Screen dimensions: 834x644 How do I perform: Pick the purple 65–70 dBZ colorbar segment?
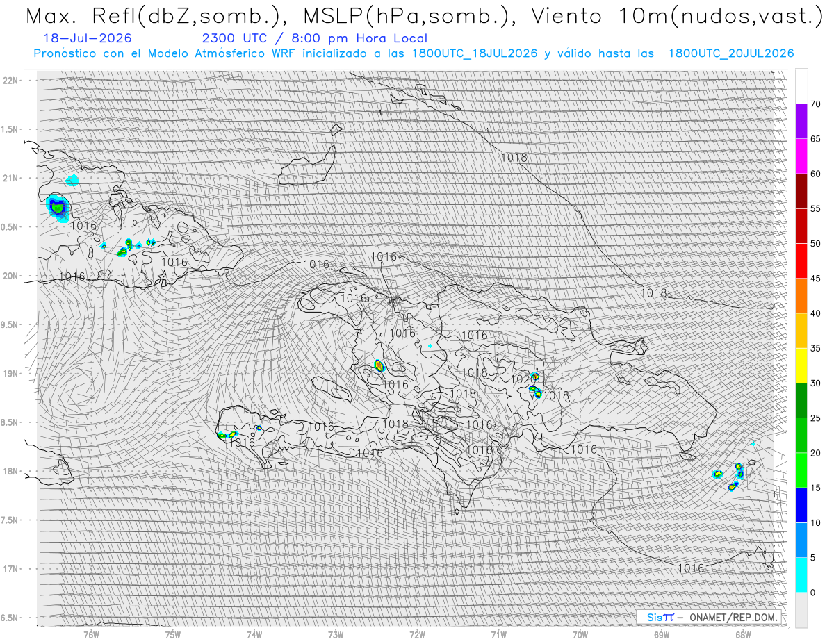[x=801, y=122]
